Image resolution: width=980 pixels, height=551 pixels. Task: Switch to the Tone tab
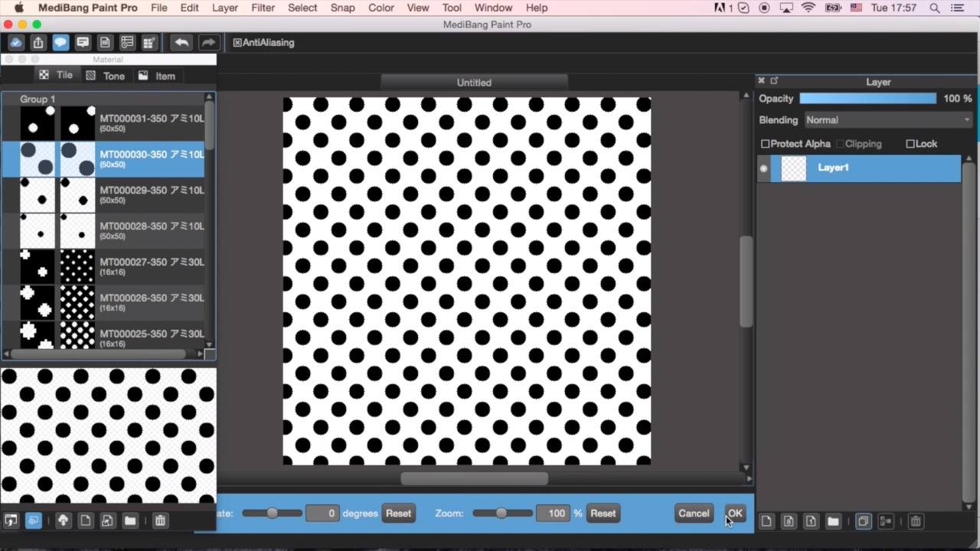point(106,76)
